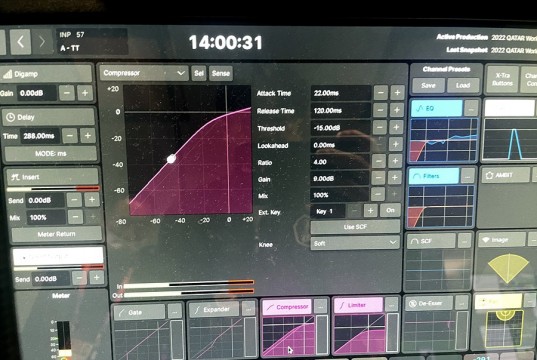Open the Compressor type dropdown
Screen dimensions: 537x360
(x=144, y=73)
